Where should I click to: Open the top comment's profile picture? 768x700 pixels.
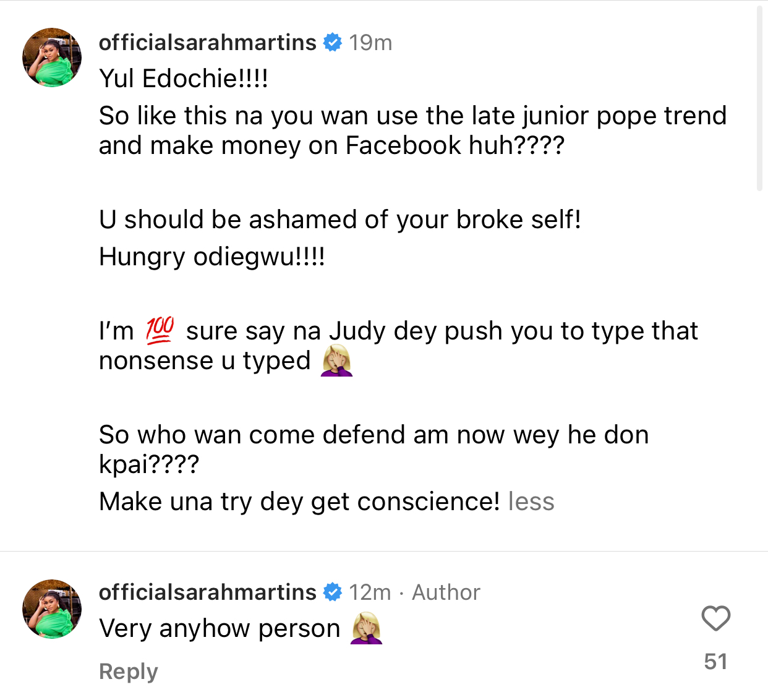tap(52, 57)
